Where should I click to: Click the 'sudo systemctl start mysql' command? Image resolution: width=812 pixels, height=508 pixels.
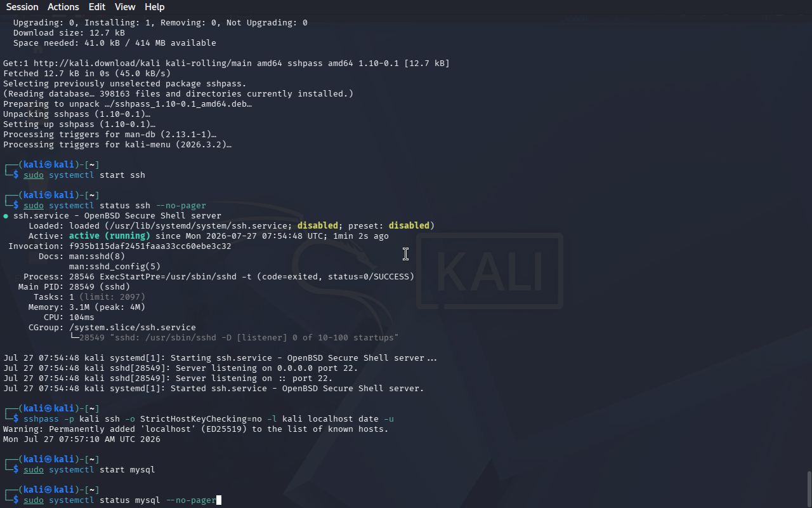[x=89, y=470]
